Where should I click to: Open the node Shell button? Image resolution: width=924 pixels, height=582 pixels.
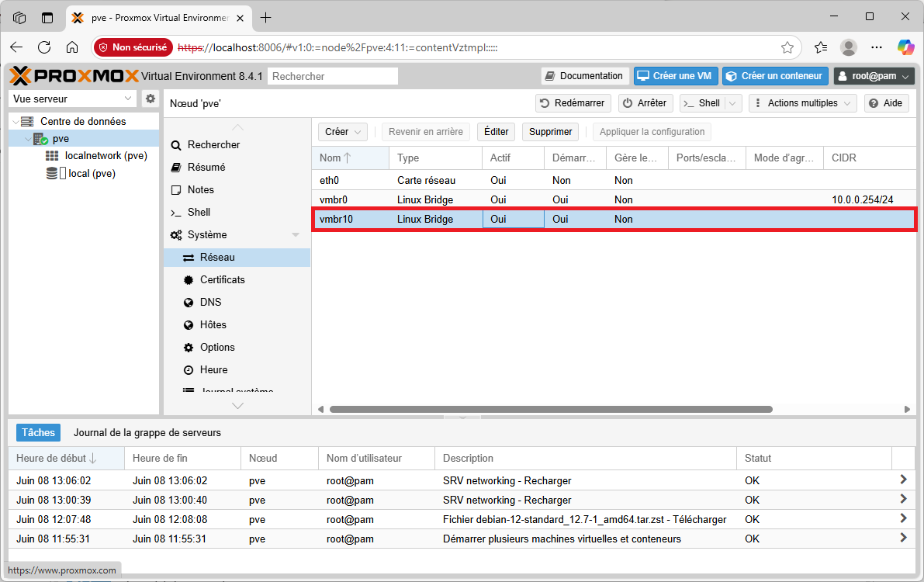(702, 103)
